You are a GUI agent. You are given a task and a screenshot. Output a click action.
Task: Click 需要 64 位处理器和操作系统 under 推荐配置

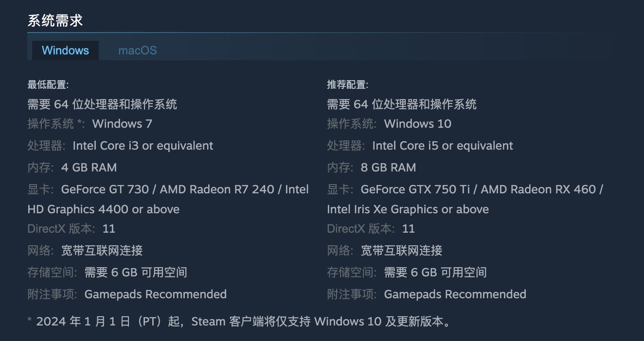[401, 104]
